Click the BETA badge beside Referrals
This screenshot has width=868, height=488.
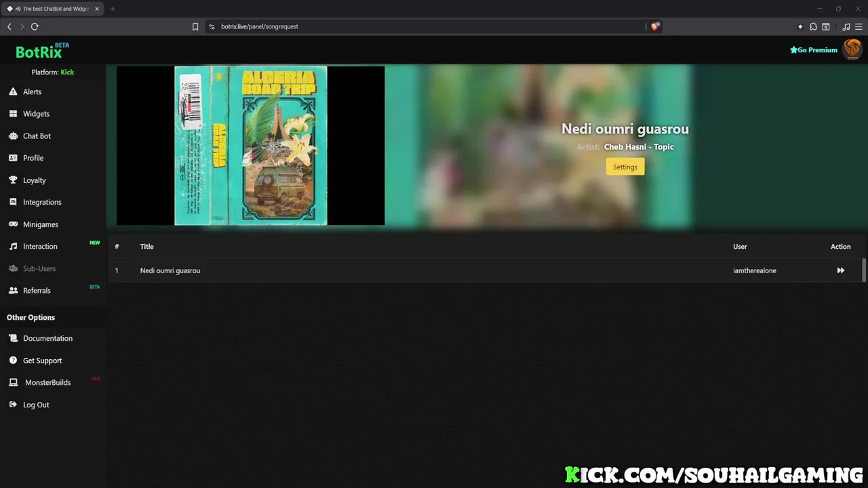tap(95, 287)
